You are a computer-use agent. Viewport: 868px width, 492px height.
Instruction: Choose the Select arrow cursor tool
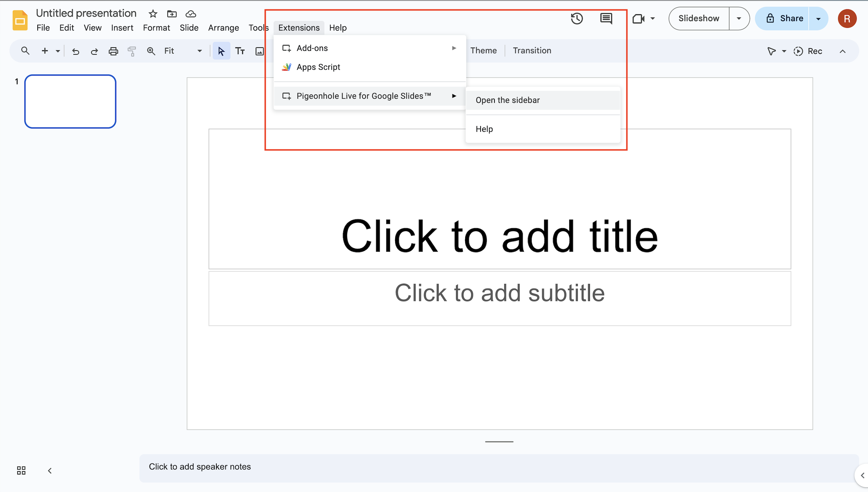[x=221, y=51]
